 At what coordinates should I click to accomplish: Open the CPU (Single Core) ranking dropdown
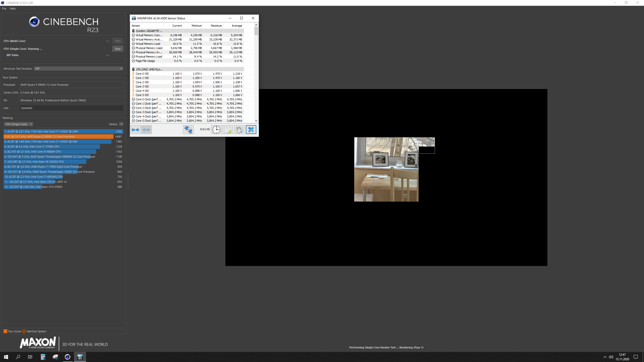pos(18,124)
